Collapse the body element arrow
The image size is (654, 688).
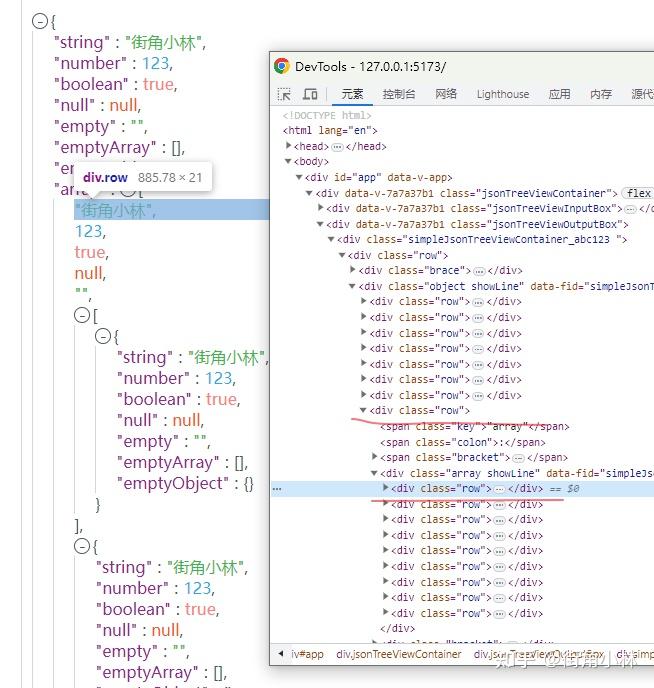point(288,161)
